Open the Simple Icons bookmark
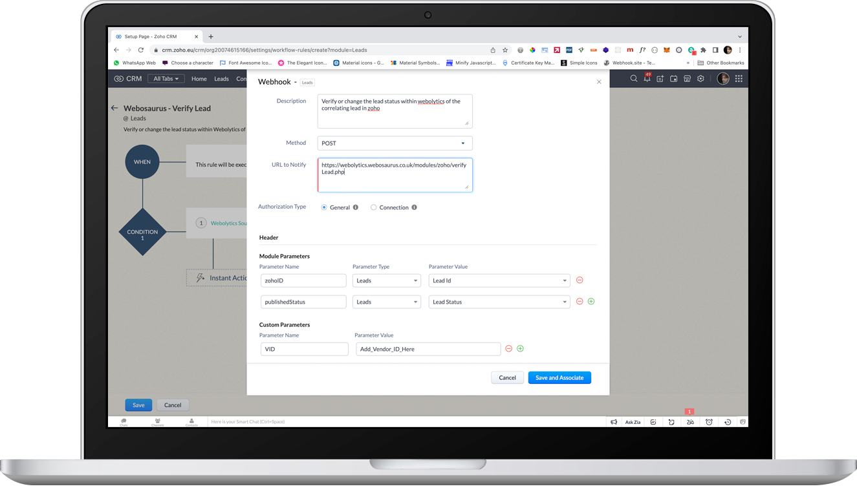 579,63
